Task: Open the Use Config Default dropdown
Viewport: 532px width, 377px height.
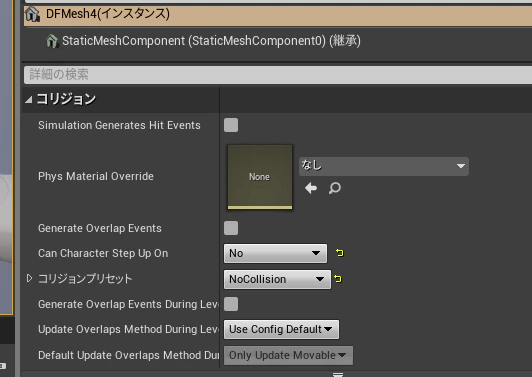Action: point(281,329)
